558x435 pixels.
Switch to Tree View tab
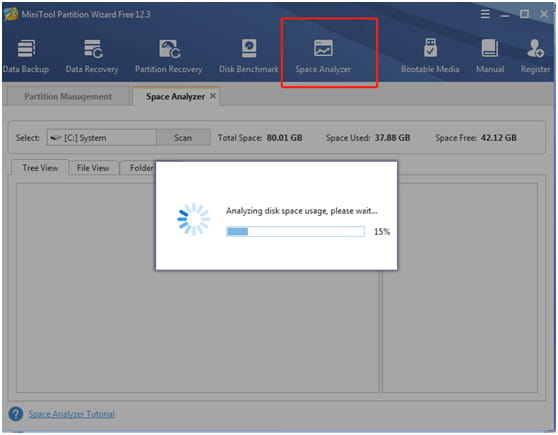point(40,168)
